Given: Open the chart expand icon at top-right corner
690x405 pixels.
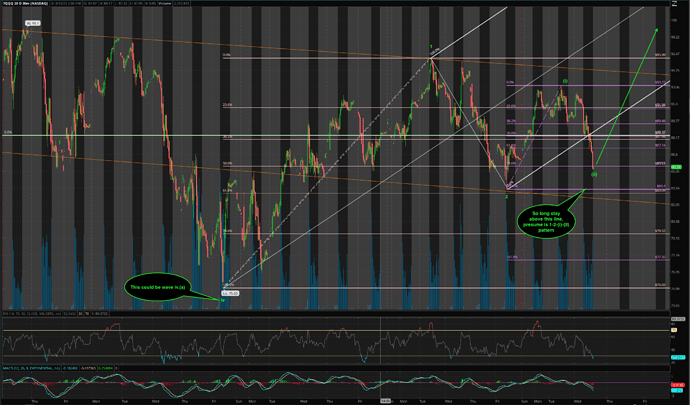Looking at the screenshot, I should point(675,4).
